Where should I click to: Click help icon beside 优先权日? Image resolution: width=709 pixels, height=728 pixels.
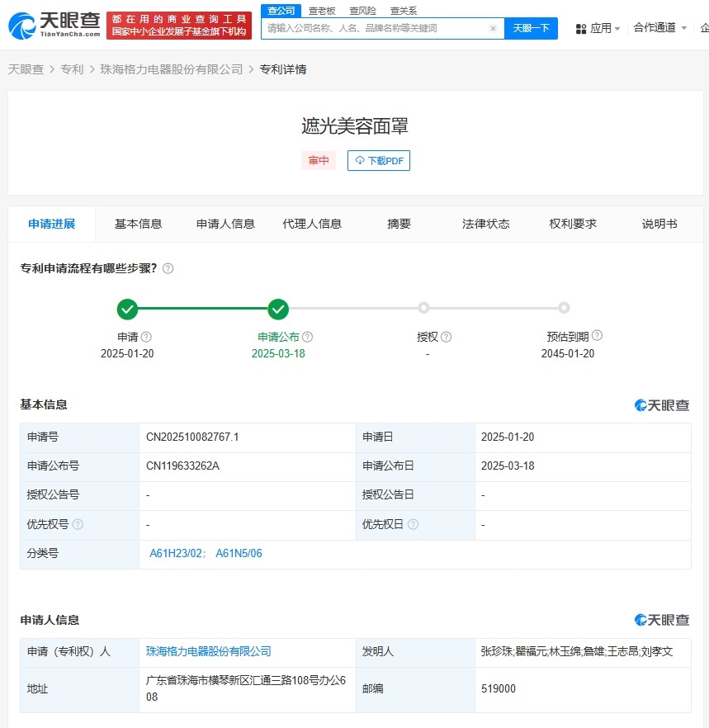413,525
